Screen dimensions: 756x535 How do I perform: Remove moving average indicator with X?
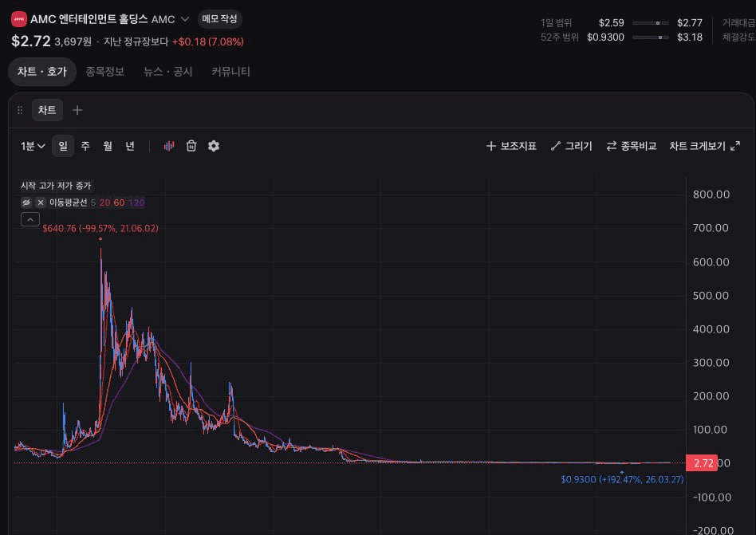(41, 203)
